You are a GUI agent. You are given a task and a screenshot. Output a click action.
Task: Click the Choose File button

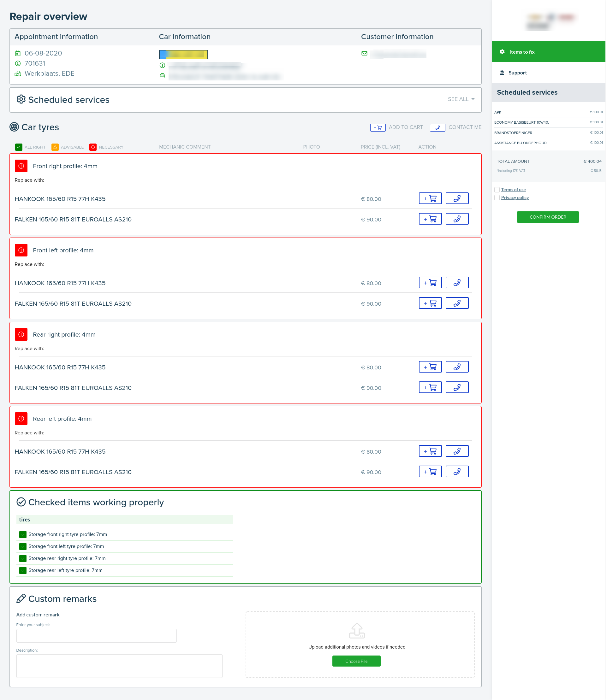pyautogui.click(x=356, y=661)
